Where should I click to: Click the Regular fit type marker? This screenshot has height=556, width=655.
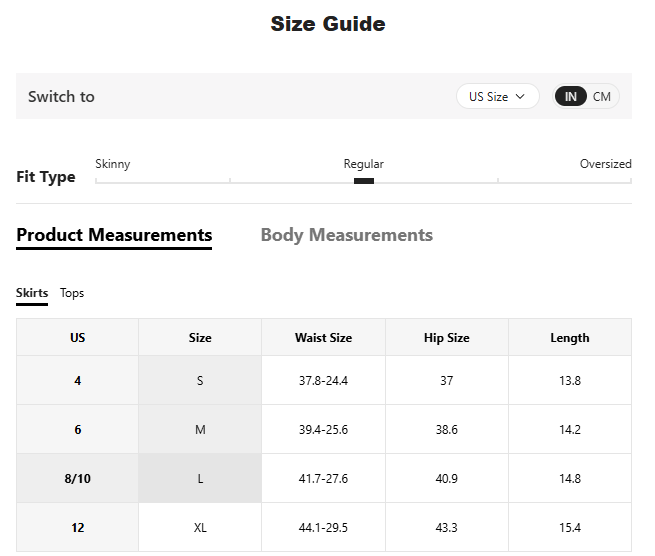click(364, 181)
